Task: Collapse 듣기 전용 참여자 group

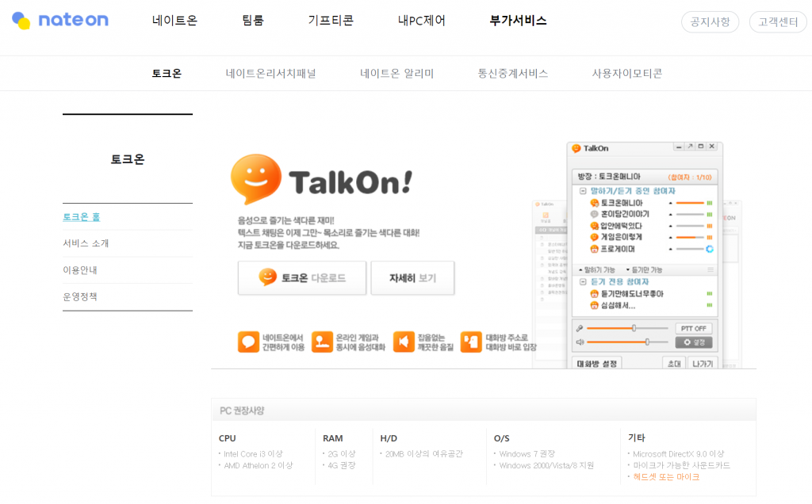Action: (583, 281)
